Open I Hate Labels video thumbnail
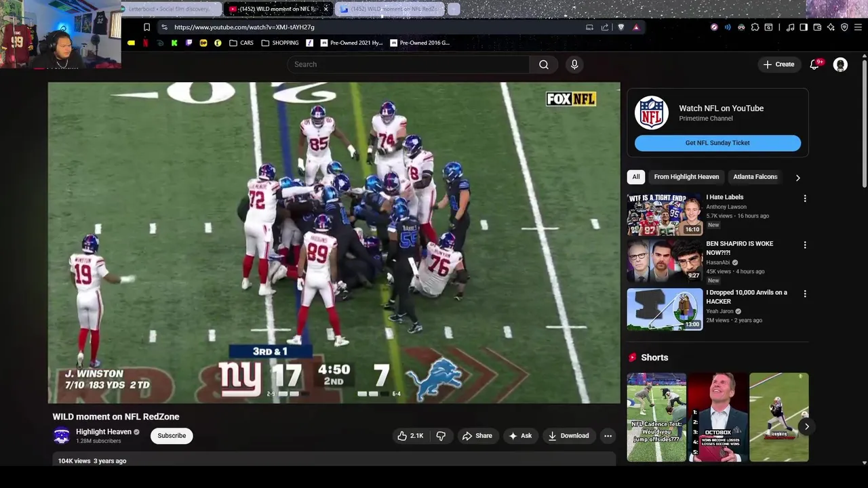868x488 pixels. point(665,214)
